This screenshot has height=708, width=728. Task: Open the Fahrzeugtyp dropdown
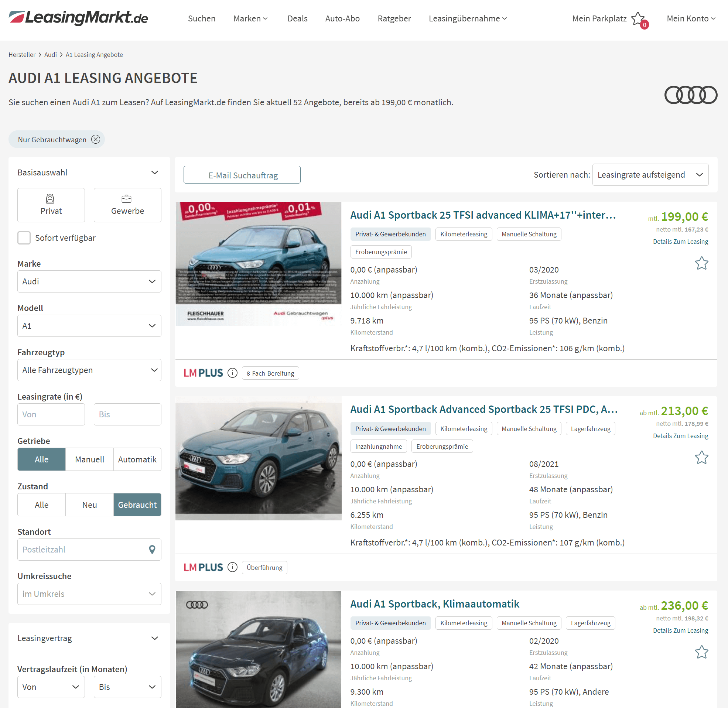pyautogui.click(x=89, y=370)
